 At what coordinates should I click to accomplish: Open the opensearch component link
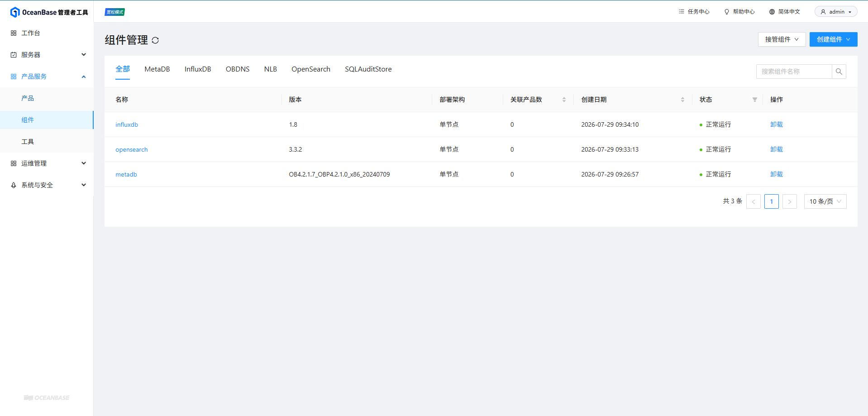(132, 149)
